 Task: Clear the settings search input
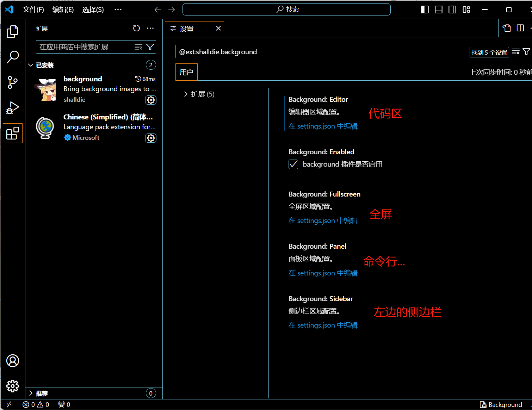(516, 52)
